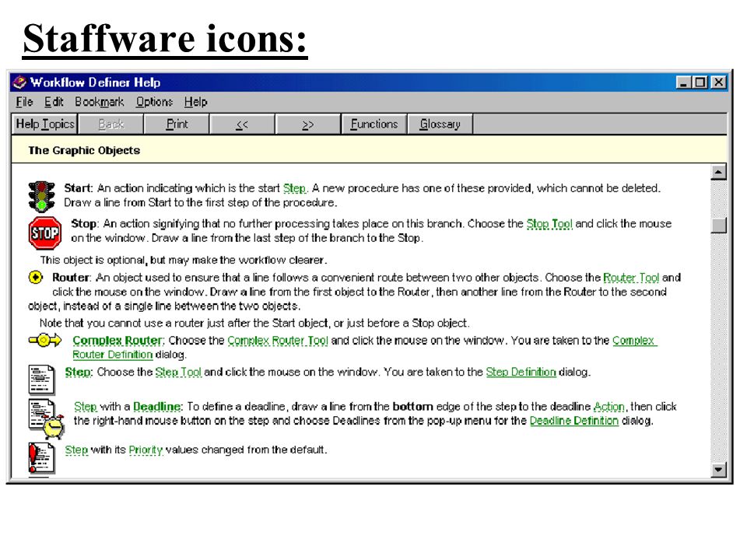Follow the Complex Router Tool link
Image resolution: width=747 pixels, height=560 pixels.
pyautogui.click(x=277, y=340)
